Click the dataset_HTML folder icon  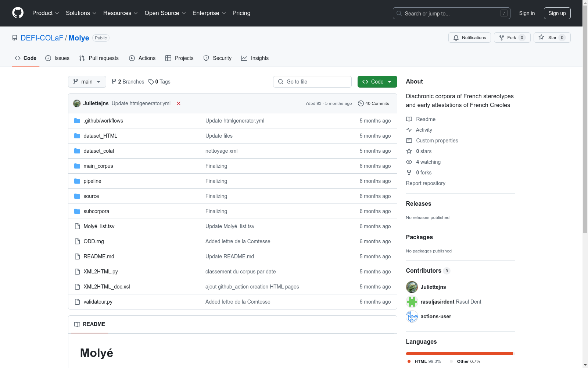(x=77, y=136)
